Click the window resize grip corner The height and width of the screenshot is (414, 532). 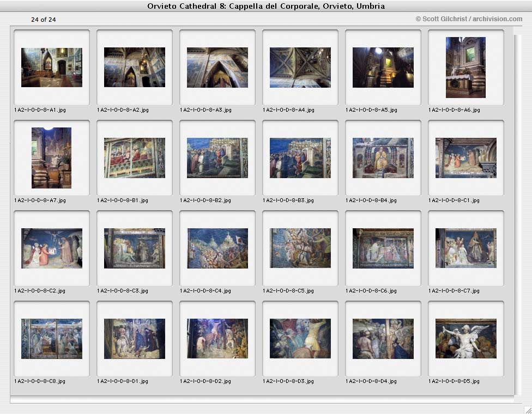[528, 410]
